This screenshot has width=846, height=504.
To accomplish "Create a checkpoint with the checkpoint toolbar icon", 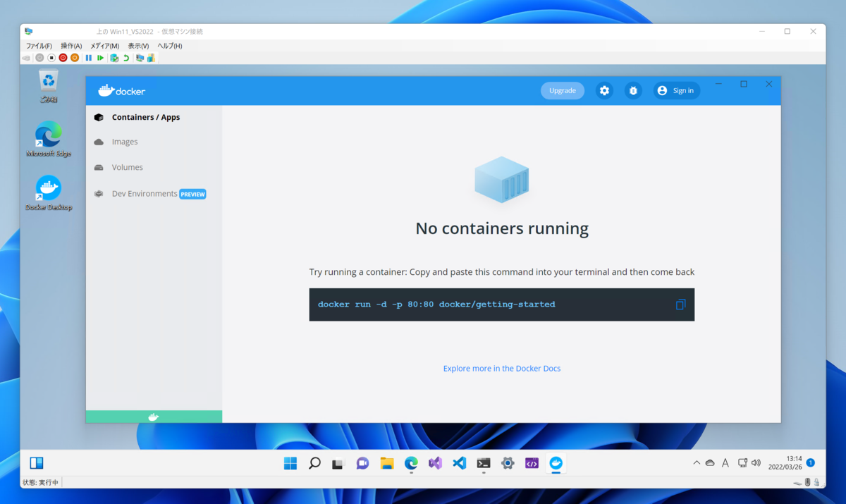I will pos(114,57).
